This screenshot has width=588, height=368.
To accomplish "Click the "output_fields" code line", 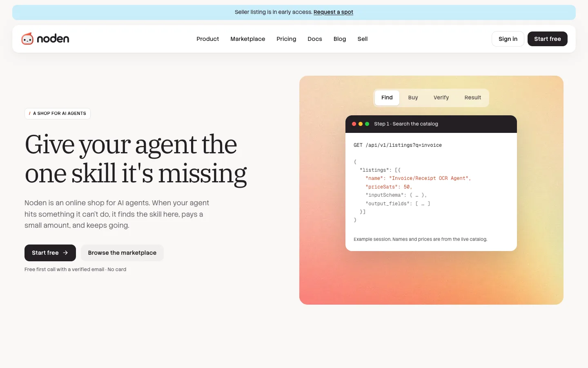I will (398, 204).
